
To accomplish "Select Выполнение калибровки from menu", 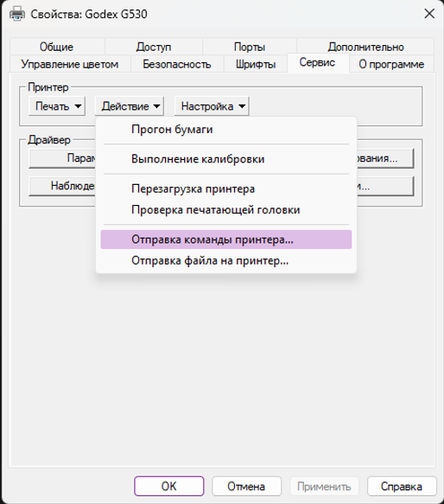I will [x=225, y=159].
